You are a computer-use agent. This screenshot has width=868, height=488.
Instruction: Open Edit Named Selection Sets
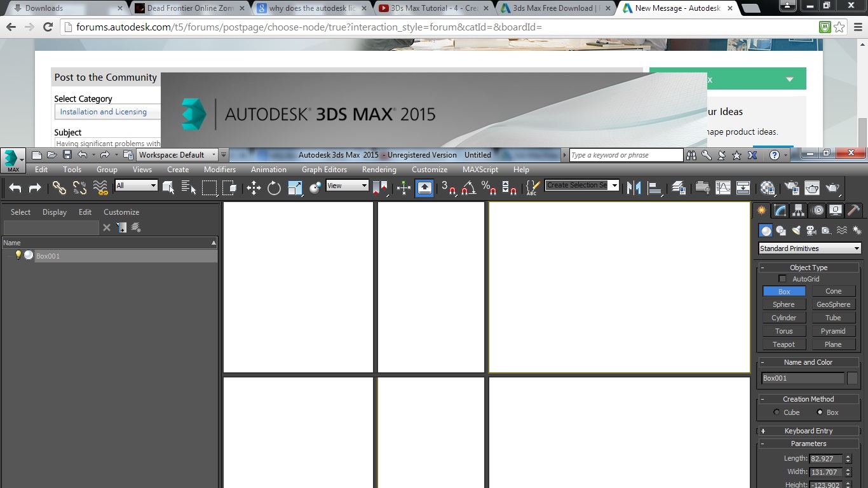point(533,187)
